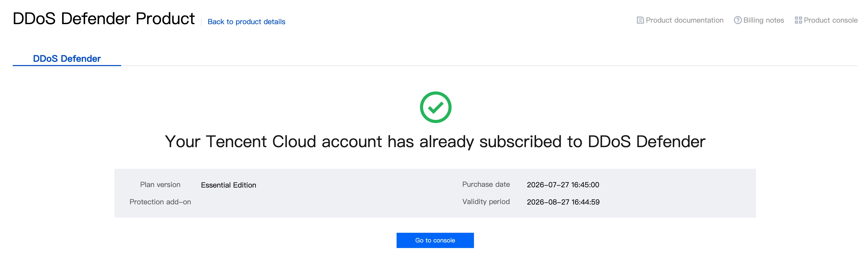
Task: Click the Validity period label
Action: (x=486, y=202)
